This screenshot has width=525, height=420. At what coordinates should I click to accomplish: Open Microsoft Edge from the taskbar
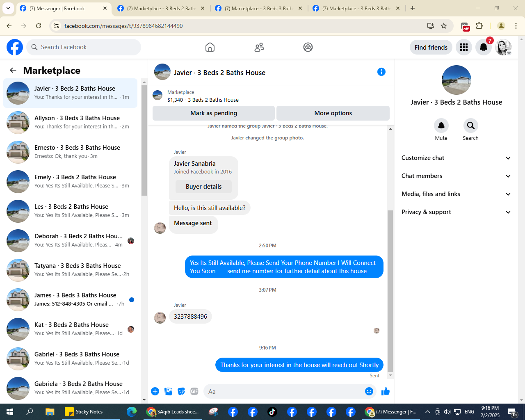click(132, 412)
